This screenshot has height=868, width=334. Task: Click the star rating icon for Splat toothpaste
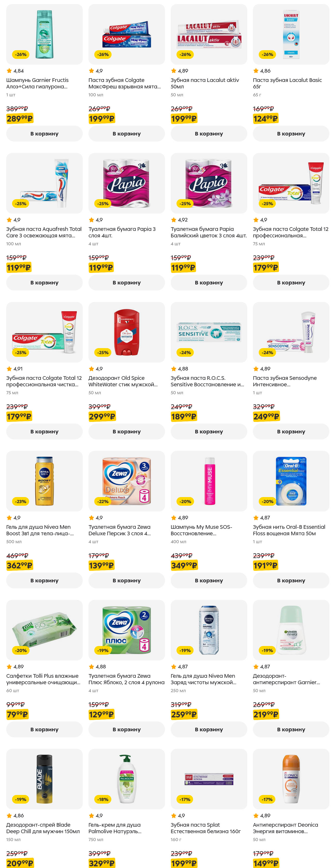(173, 815)
